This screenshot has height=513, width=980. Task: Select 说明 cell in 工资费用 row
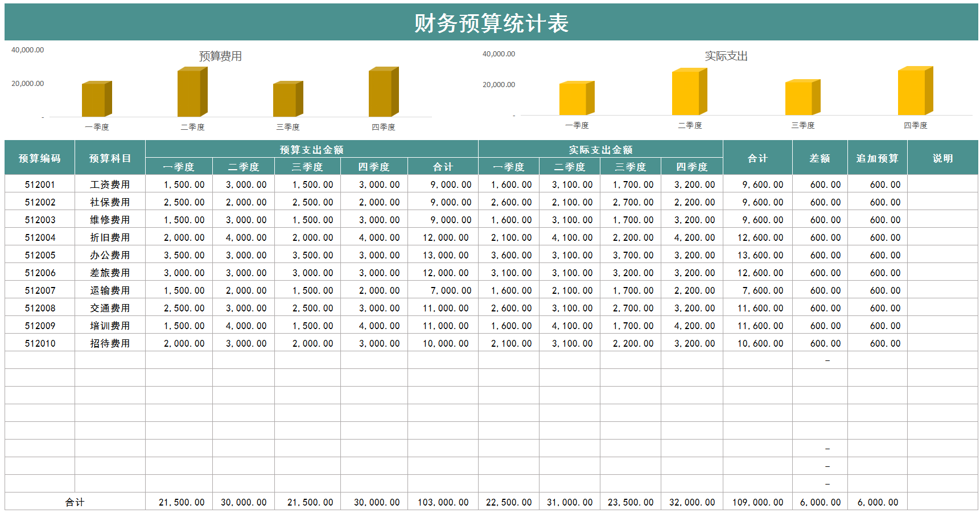(942, 184)
